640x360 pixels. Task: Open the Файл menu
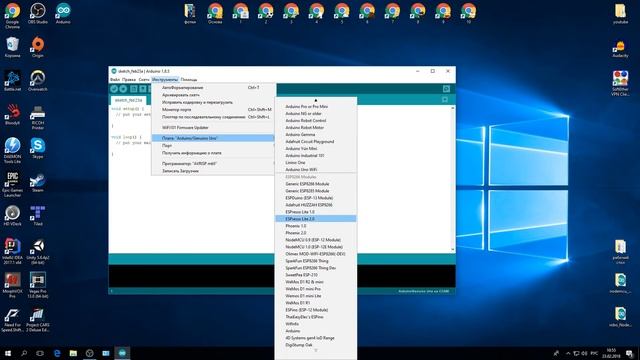tap(115, 80)
